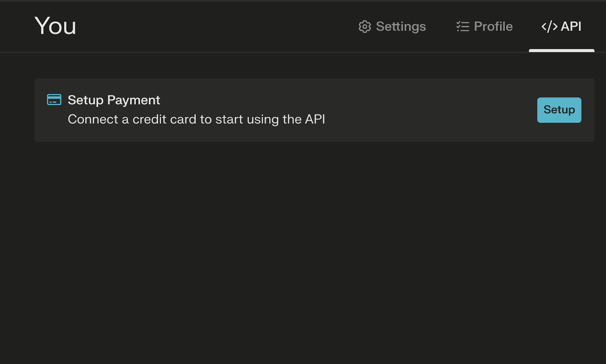The image size is (606, 364).
Task: Click header space between 'You' and Settings
Action: pyautogui.click(x=216, y=26)
